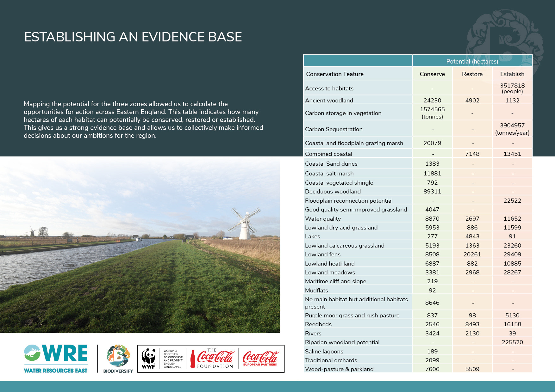Click the Ancient woodland conserve value 24230
This screenshot has width=555, height=392.
click(432, 101)
